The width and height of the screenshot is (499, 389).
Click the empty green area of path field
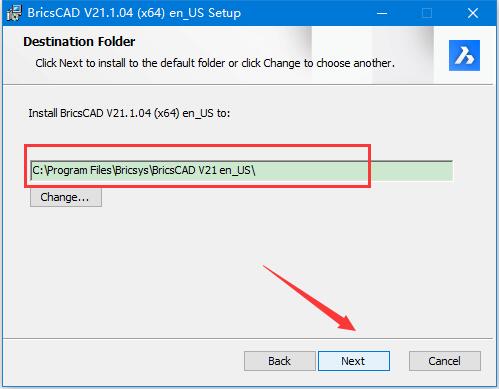(354, 170)
